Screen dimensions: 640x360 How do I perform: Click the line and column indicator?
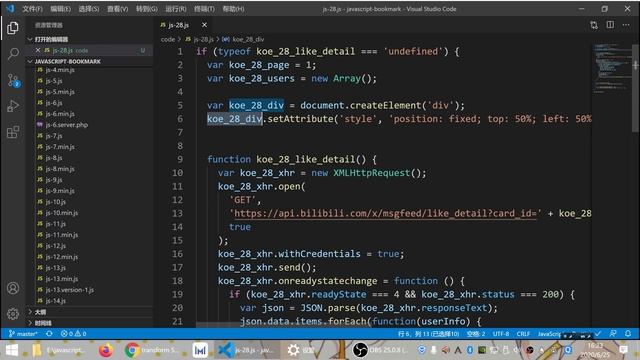click(428, 333)
